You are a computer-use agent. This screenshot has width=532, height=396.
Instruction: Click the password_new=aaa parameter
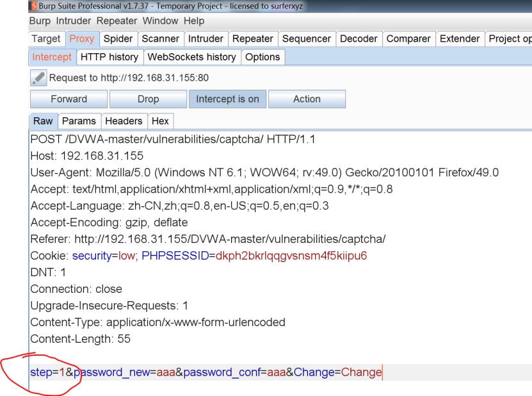(x=125, y=372)
